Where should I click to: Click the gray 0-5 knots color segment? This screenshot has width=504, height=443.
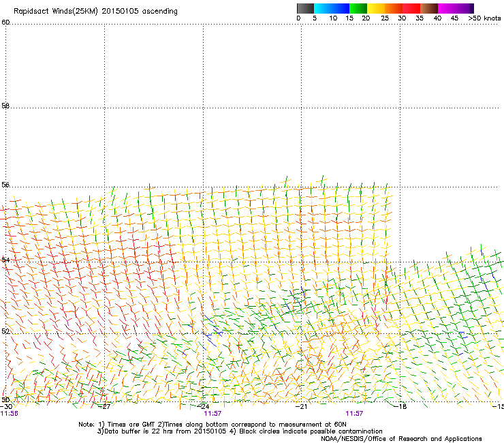(305, 8)
